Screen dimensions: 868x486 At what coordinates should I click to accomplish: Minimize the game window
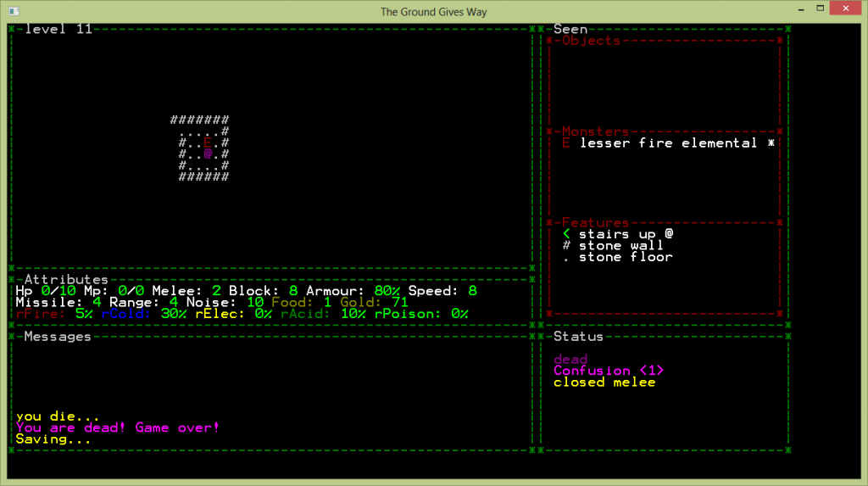coord(801,8)
